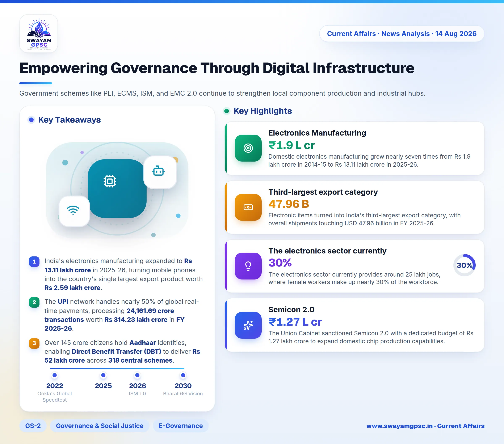Click the Current Affairs News Analysis date pill

[402, 34]
